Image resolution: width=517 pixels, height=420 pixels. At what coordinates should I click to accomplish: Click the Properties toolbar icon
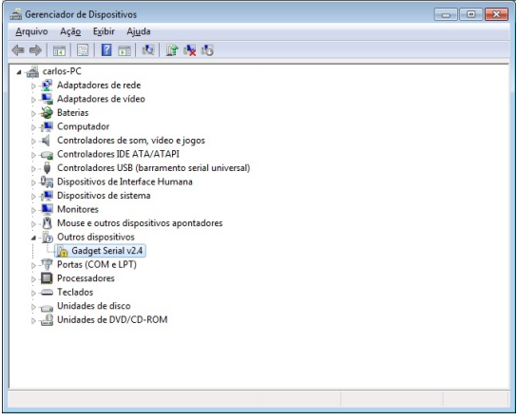(83, 50)
